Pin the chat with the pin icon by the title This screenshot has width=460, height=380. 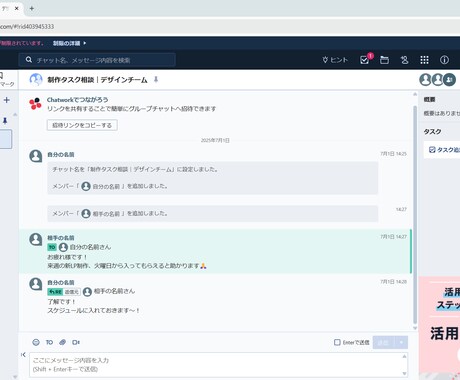pos(156,79)
